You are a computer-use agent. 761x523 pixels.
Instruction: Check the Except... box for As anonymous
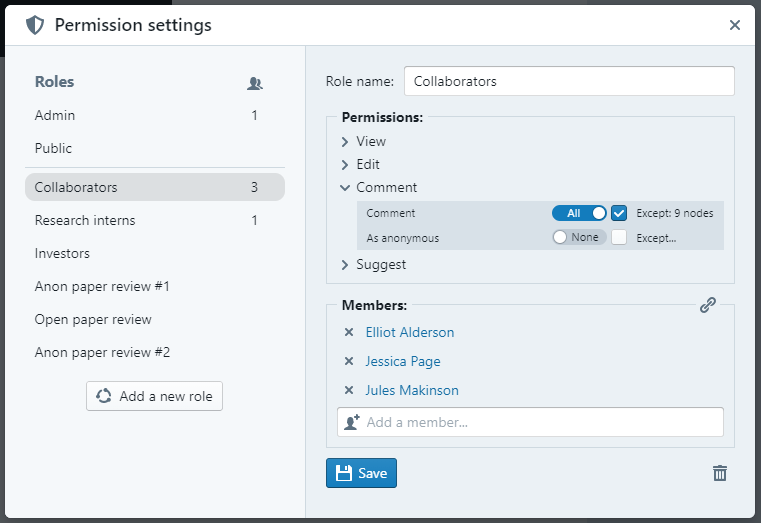pos(619,237)
